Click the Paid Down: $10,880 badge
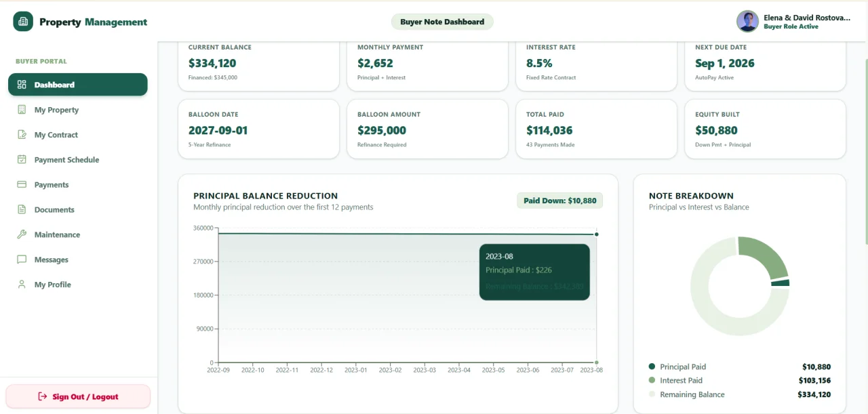Screen dimensions: 868x414 559,201
